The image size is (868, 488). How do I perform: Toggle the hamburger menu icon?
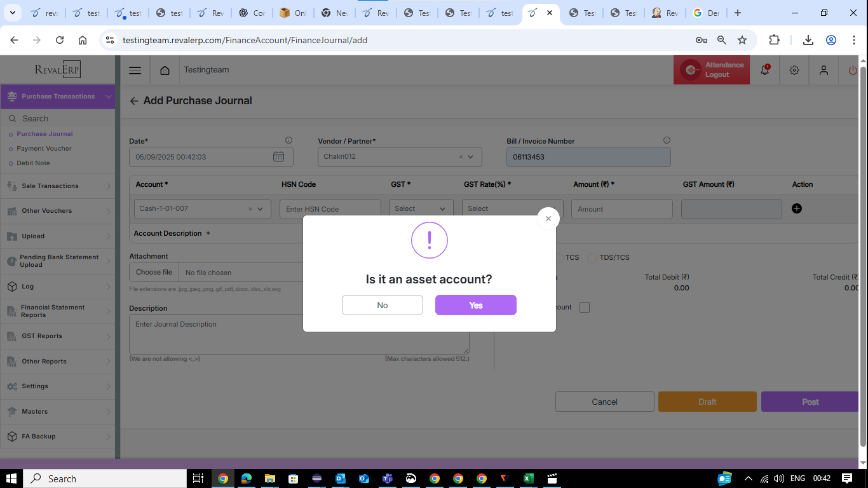click(135, 71)
